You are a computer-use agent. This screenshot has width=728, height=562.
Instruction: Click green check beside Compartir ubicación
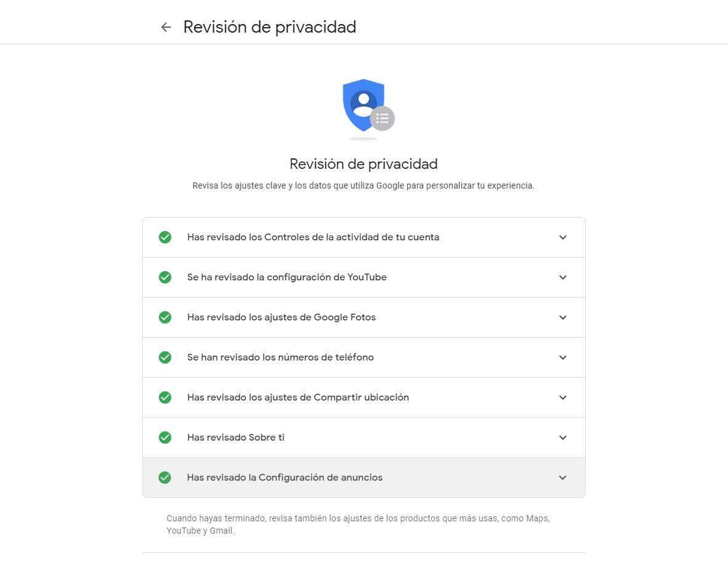(x=165, y=397)
